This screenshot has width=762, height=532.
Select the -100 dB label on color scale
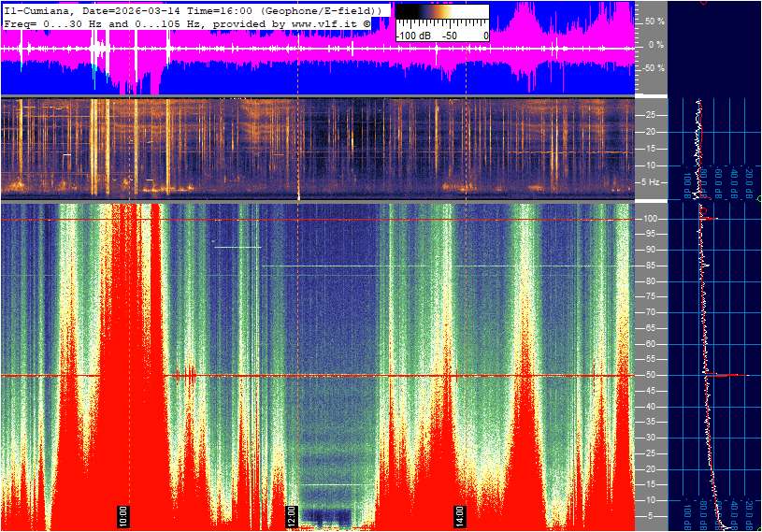[412, 36]
